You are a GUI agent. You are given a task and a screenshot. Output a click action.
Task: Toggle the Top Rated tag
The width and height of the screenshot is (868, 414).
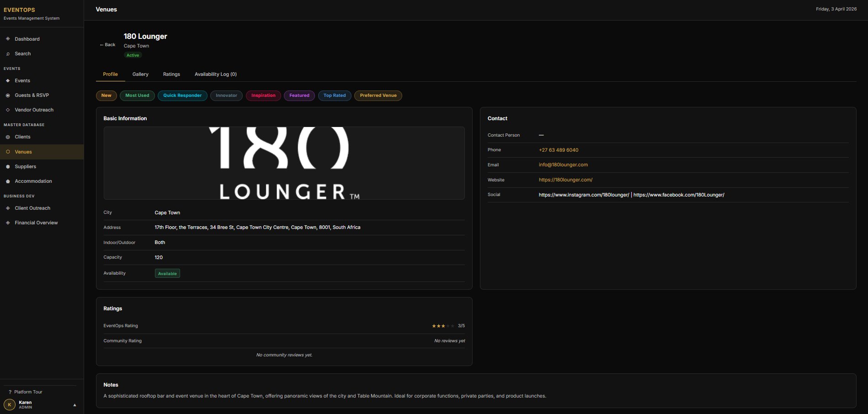pos(335,96)
